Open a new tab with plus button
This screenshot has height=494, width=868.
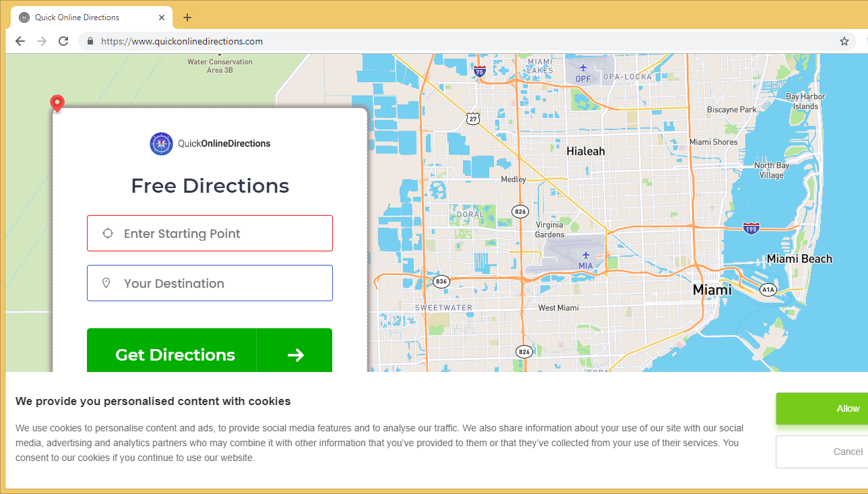point(187,18)
